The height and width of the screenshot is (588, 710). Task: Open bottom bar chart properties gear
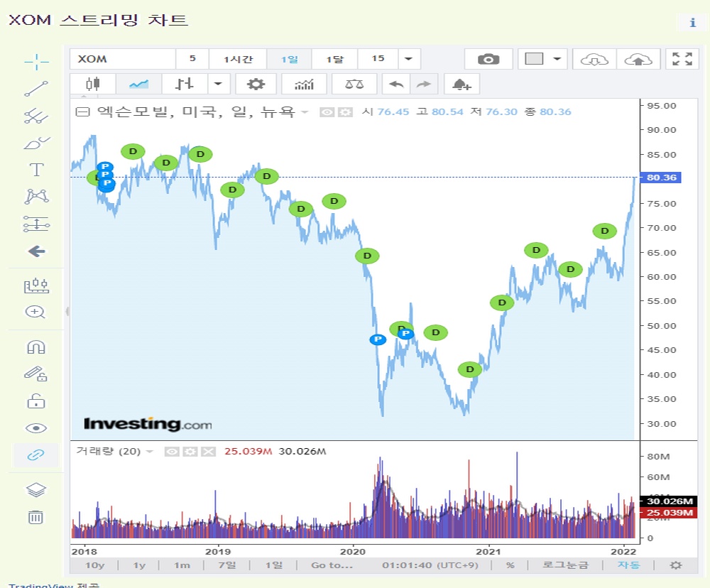point(676,565)
